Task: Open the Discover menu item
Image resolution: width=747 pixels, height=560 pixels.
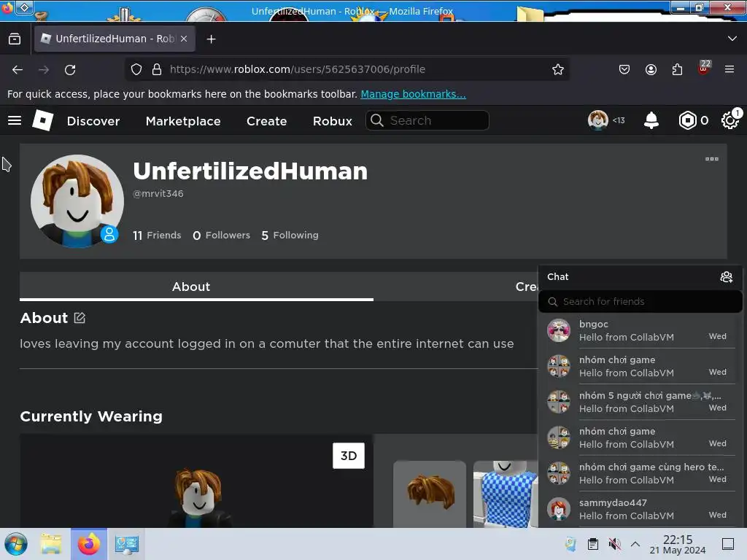Action: (x=93, y=121)
